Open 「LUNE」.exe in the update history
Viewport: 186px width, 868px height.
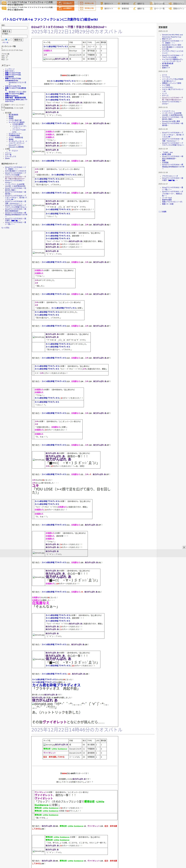point(167,152)
